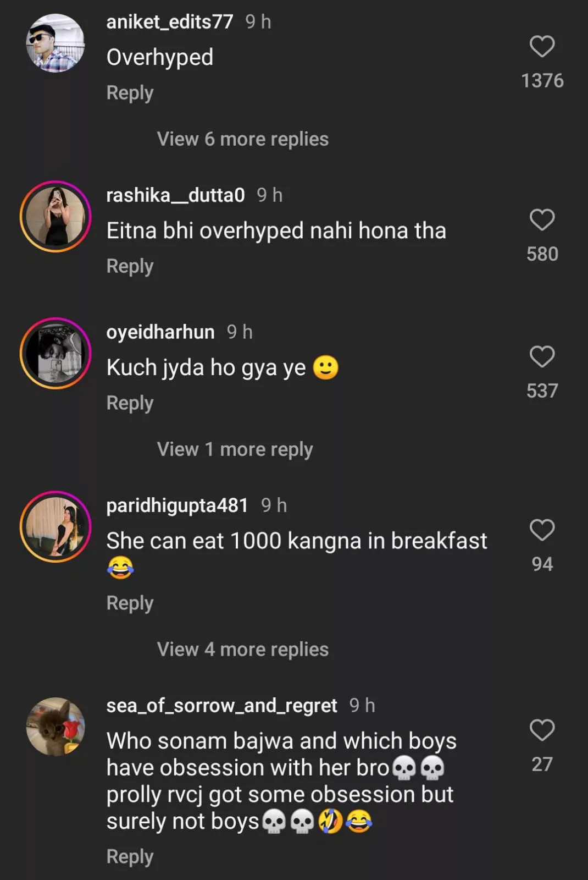The height and width of the screenshot is (880, 588).
Task: Reply to aniket_edits77's comment
Action: (130, 93)
